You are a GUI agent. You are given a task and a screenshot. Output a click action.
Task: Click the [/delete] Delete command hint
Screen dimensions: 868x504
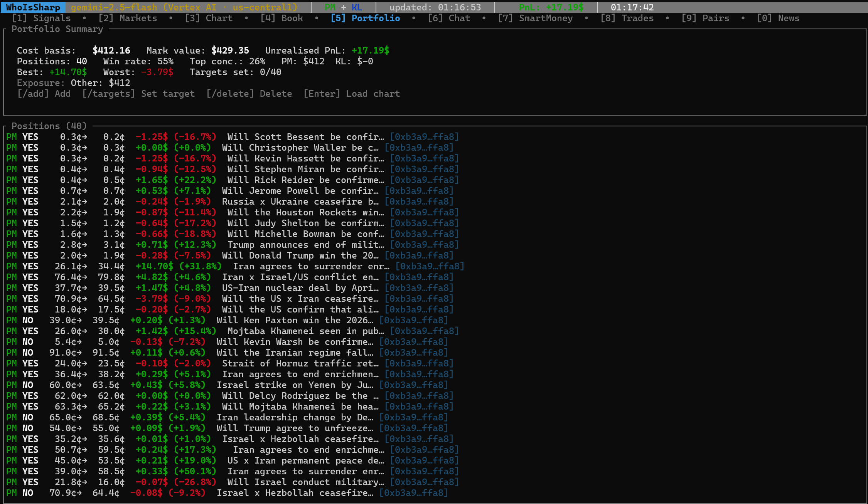(249, 94)
